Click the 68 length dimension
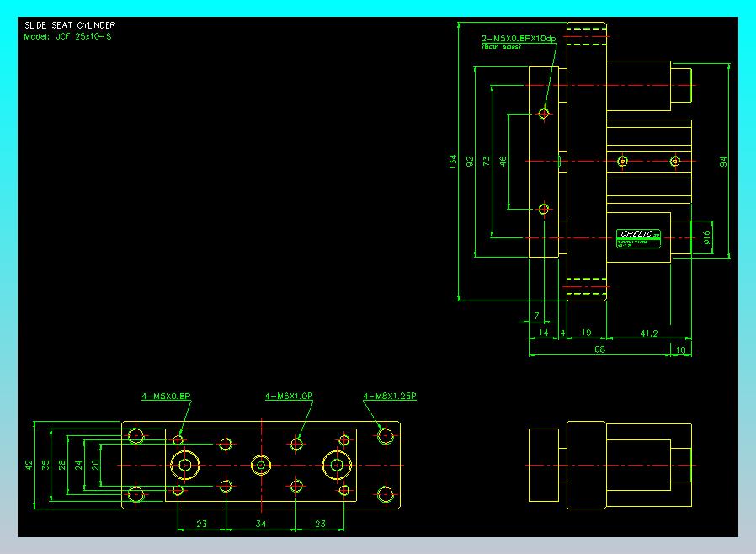The width and height of the screenshot is (756, 554). [599, 349]
